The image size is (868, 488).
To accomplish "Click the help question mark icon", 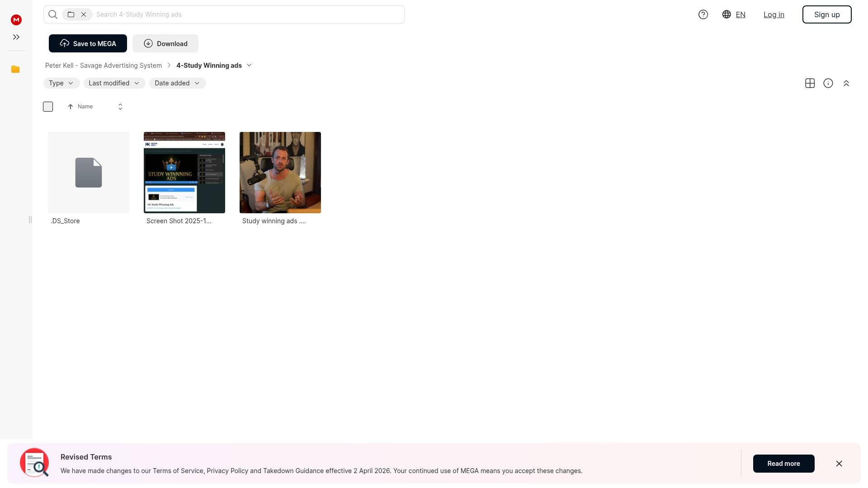I will click(x=703, y=14).
